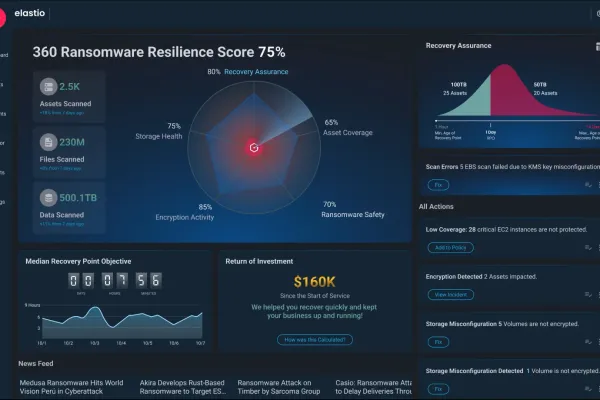Click the recovery point objective area chart
The image size is (600, 400).
point(122,323)
